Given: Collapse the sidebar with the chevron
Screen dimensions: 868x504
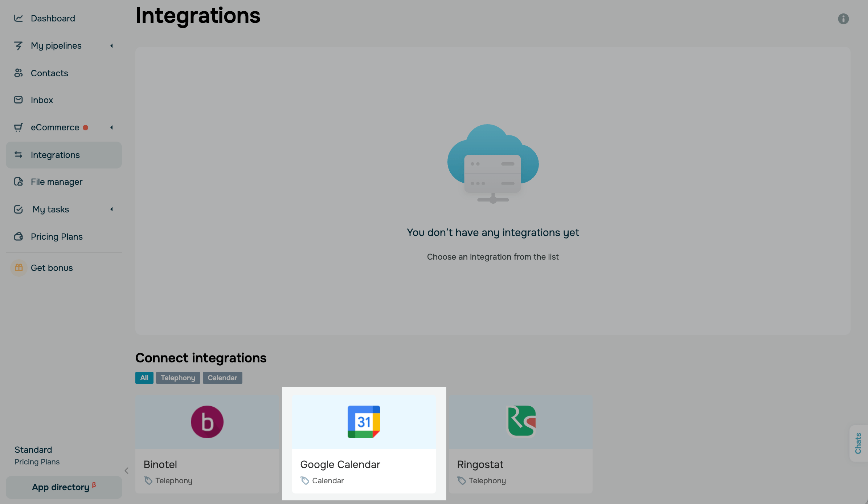Looking at the screenshot, I should [126, 471].
